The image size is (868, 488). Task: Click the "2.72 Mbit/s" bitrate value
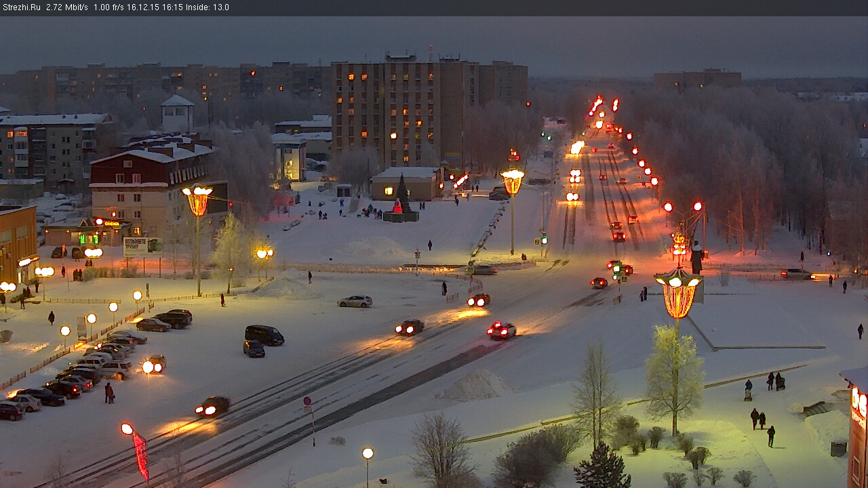pos(67,7)
